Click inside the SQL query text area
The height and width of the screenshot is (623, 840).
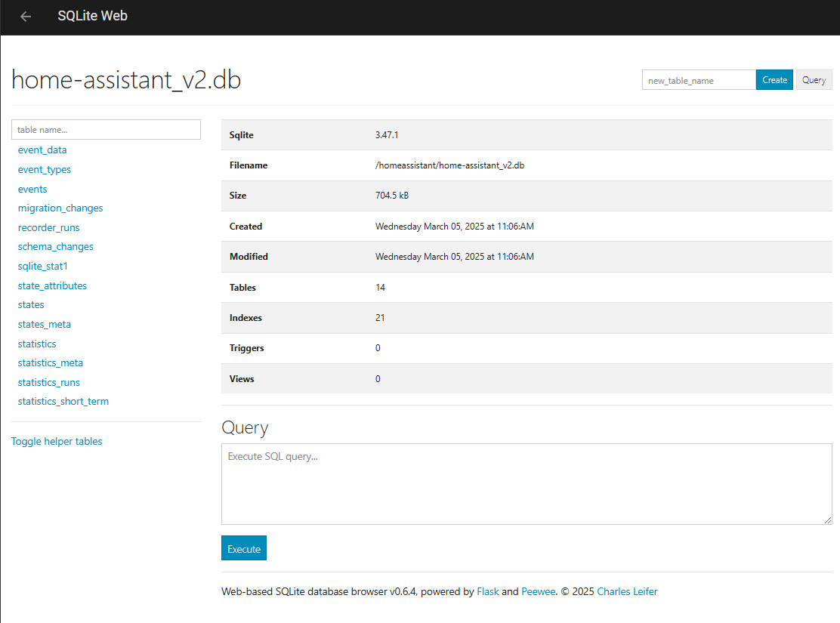point(527,484)
